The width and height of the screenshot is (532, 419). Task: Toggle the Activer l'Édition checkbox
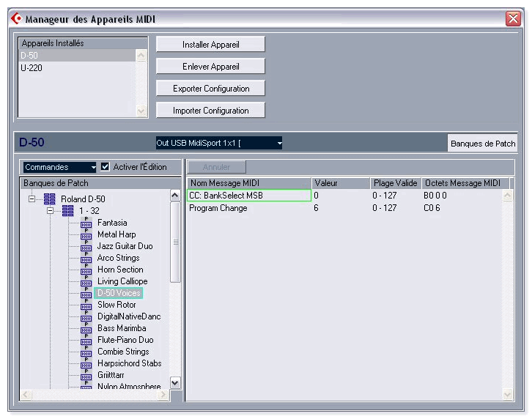[x=106, y=166]
